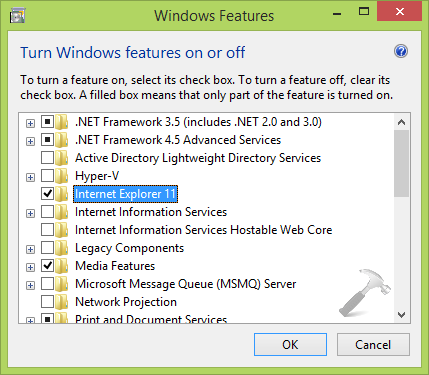Expand .NET Framework 4.5 Advanced Services node

(30, 141)
